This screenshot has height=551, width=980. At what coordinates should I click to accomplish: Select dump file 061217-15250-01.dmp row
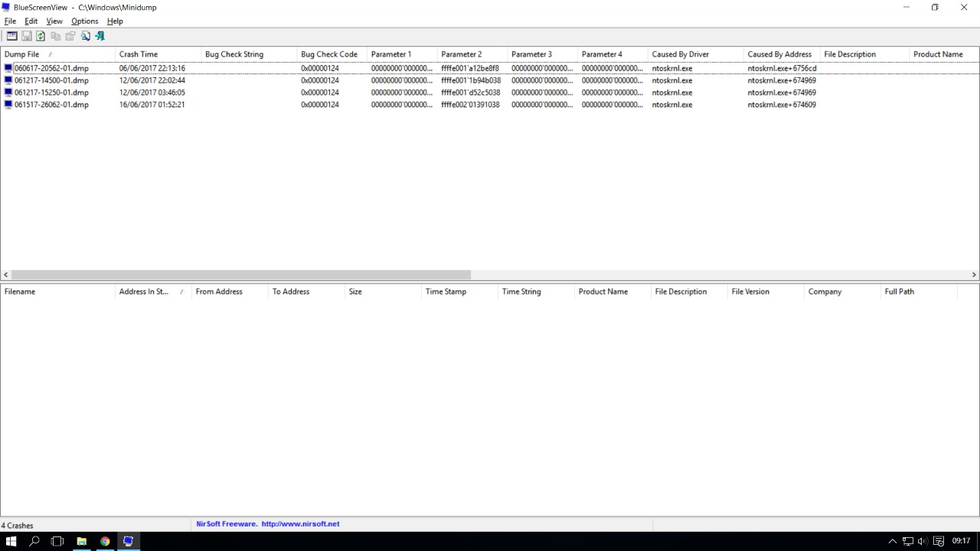pos(489,93)
